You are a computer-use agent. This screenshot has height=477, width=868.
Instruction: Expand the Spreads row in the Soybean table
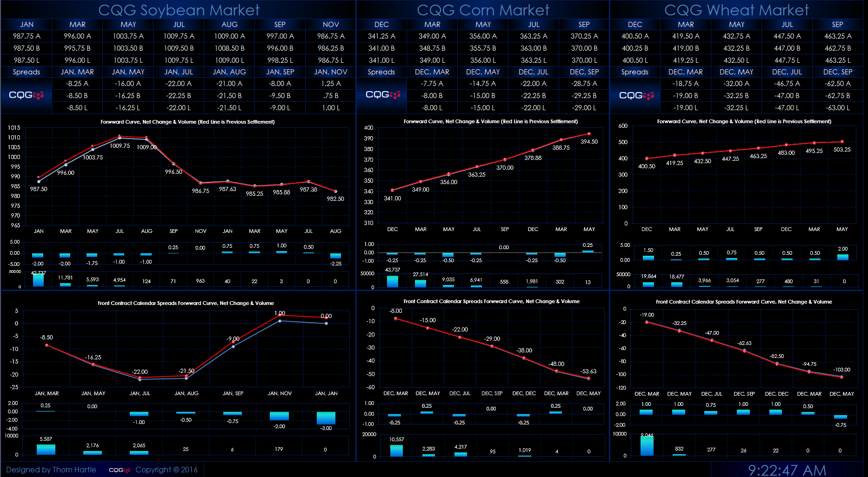point(26,72)
